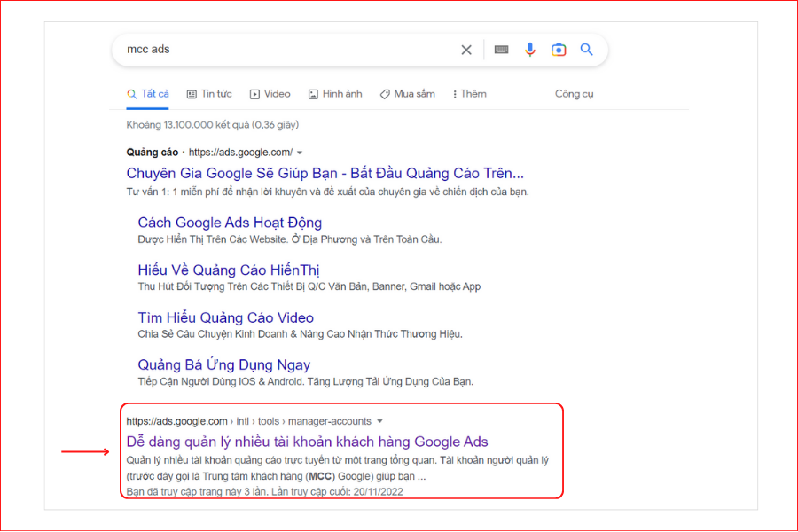Switch to the 'Tin tức' tab
The width and height of the screenshot is (798, 532).
pos(209,94)
